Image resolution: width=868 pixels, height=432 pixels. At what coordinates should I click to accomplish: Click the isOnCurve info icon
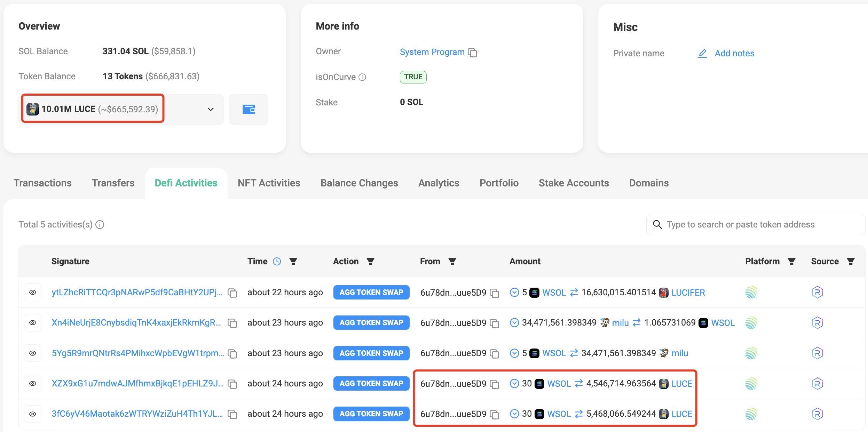[x=362, y=77]
